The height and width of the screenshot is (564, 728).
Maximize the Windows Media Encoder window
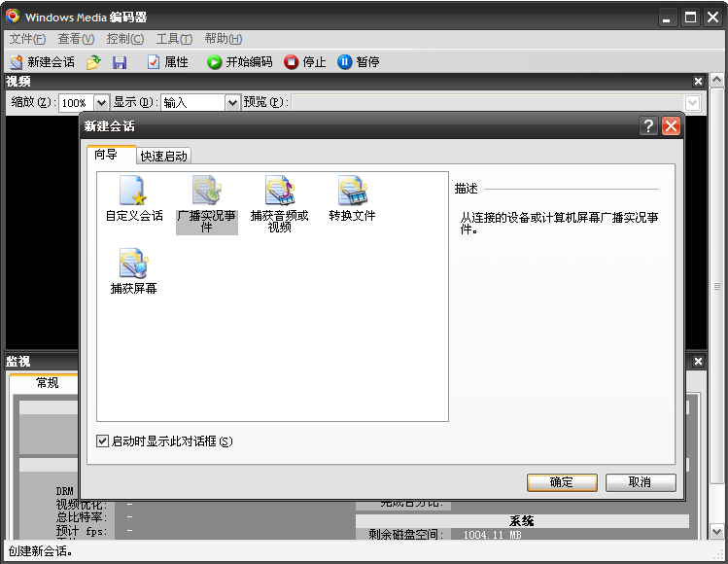pyautogui.click(x=690, y=18)
